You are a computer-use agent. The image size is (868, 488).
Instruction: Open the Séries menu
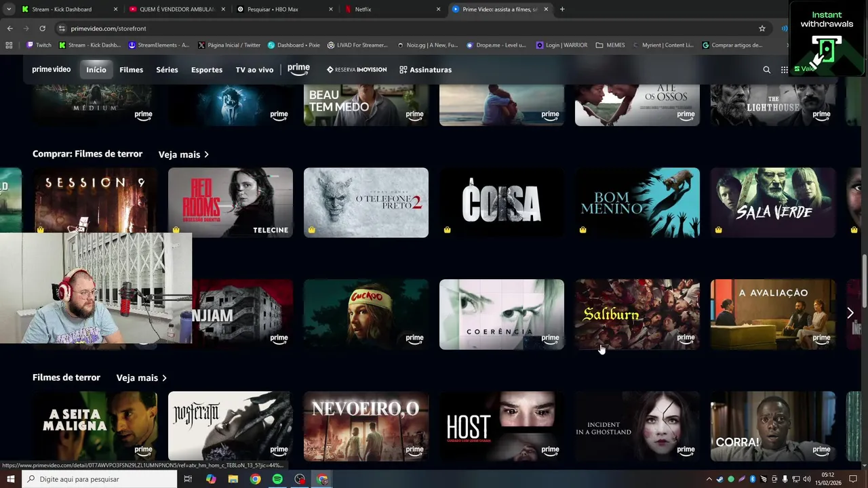167,70
